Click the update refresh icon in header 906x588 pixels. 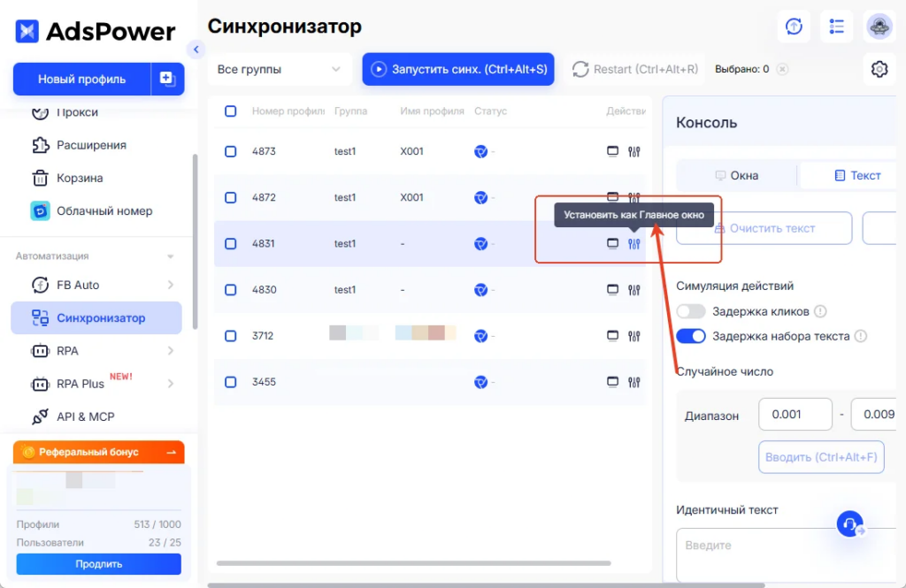[794, 27]
